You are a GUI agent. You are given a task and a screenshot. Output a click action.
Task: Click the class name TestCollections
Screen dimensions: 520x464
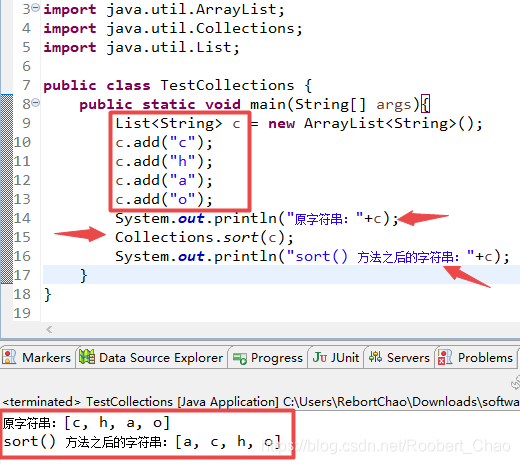tap(227, 85)
